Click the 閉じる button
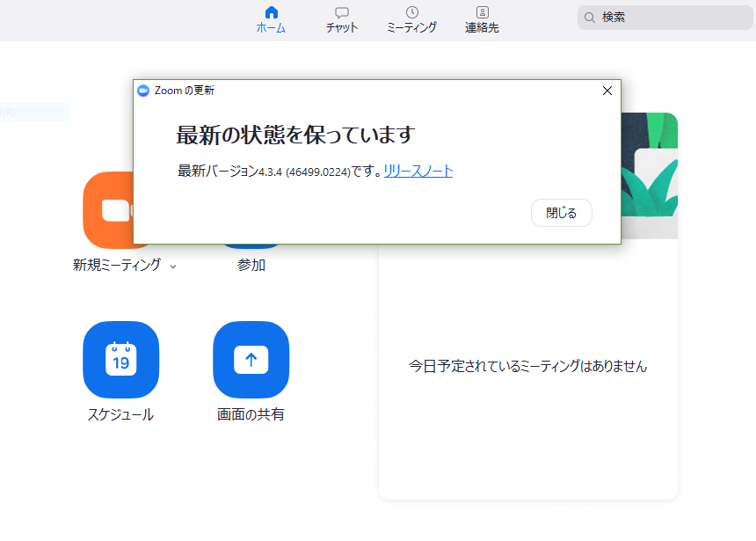 coord(561,213)
